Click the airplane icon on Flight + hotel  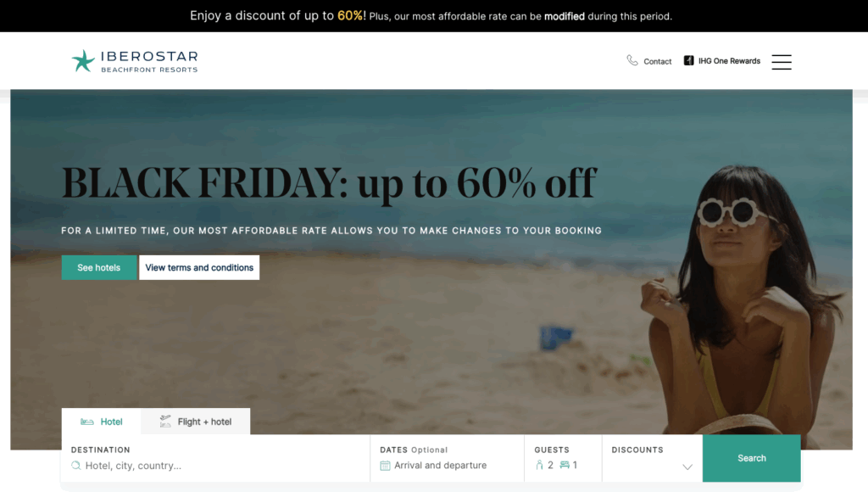165,422
